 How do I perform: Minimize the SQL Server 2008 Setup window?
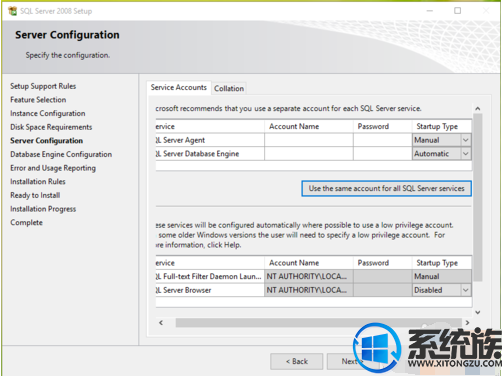coord(430,11)
